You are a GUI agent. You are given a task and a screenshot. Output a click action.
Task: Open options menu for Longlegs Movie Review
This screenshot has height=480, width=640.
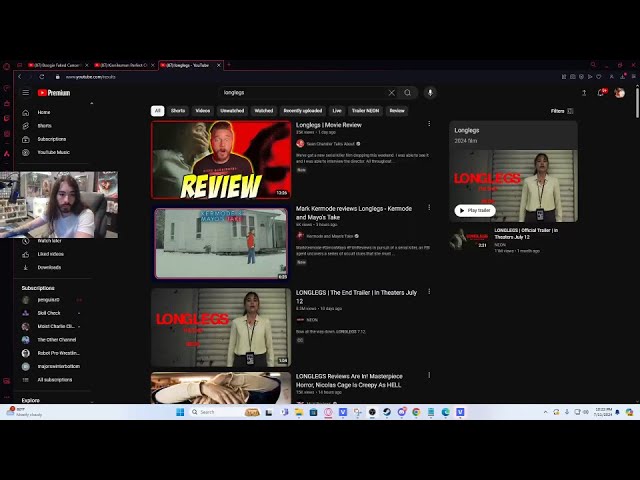click(429, 125)
